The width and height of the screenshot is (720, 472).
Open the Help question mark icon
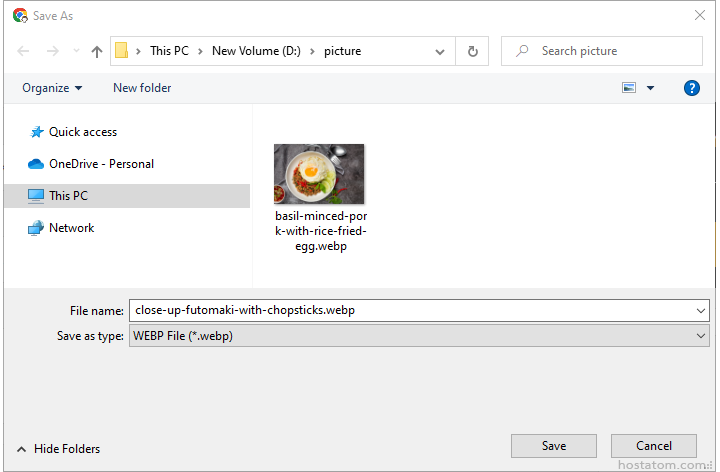point(691,88)
